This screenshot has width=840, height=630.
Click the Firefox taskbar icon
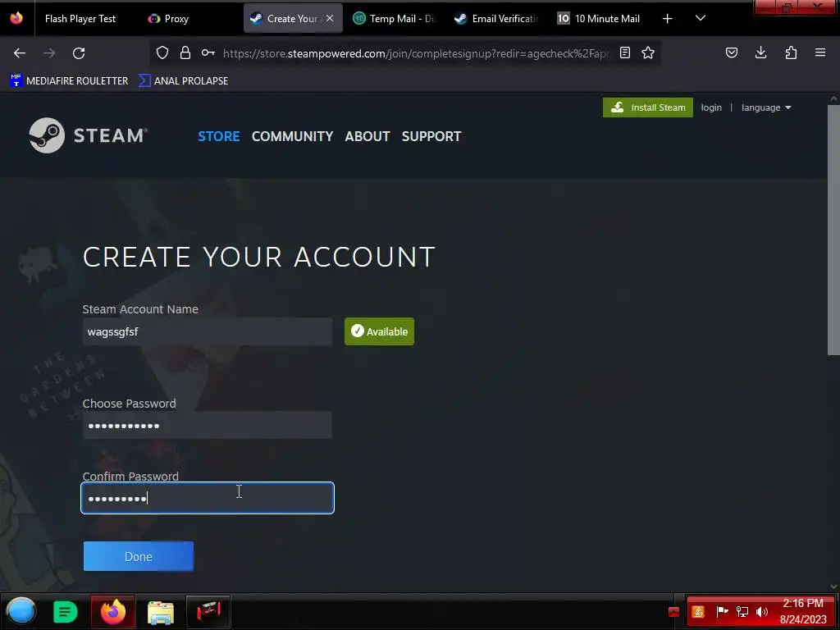[x=113, y=611]
